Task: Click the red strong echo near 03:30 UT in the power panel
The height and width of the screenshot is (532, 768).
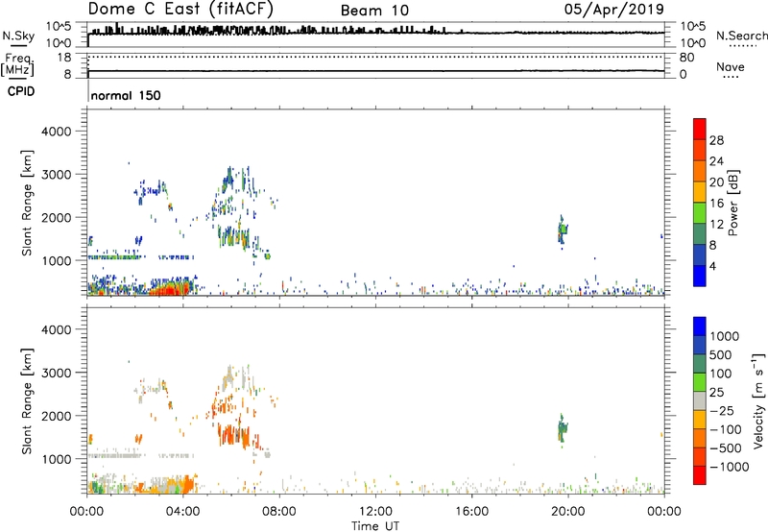Action: click(169, 289)
